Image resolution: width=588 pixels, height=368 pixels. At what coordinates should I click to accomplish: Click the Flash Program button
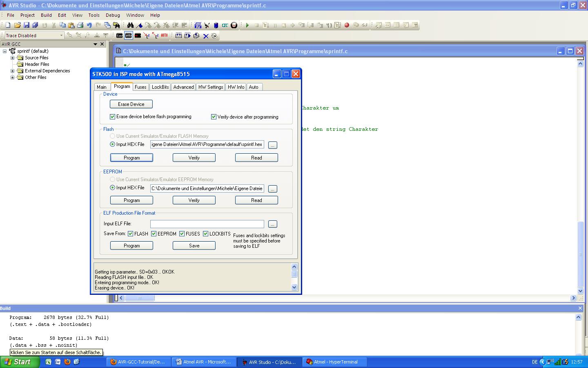131,158
